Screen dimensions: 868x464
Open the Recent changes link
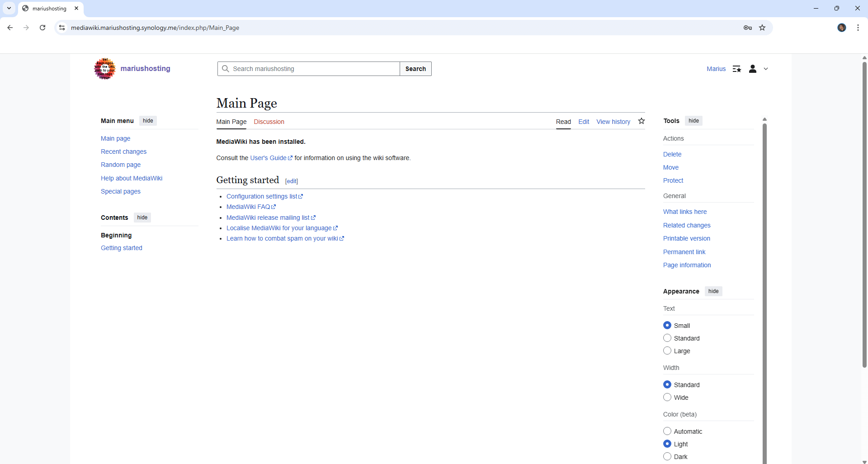pyautogui.click(x=123, y=152)
